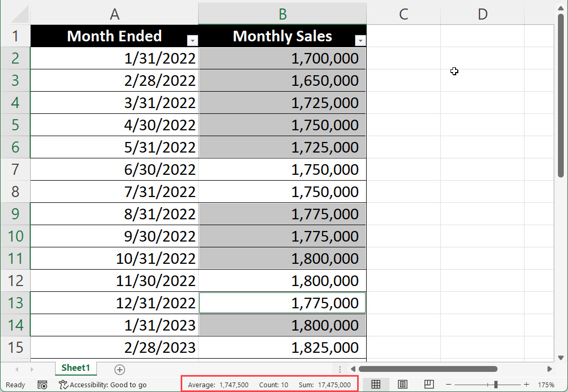Select the Sheet1 tab
The width and height of the screenshot is (568, 392).
pos(75,368)
